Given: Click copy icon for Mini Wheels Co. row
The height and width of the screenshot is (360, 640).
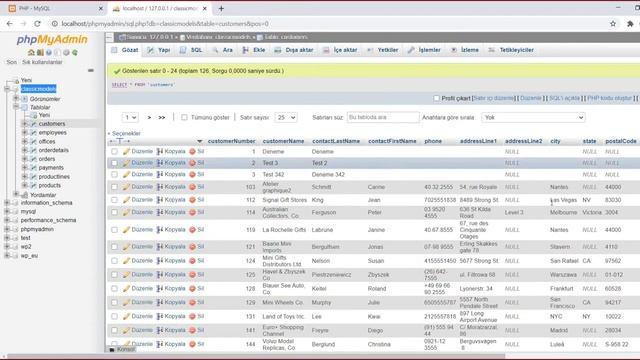Looking at the screenshot, I should tap(160, 302).
